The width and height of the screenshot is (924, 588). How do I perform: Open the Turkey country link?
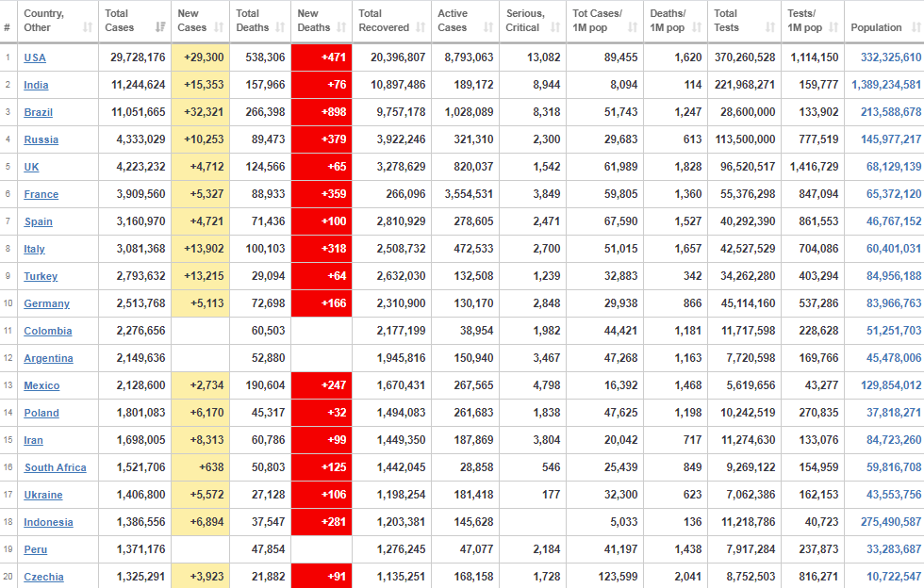click(x=41, y=276)
